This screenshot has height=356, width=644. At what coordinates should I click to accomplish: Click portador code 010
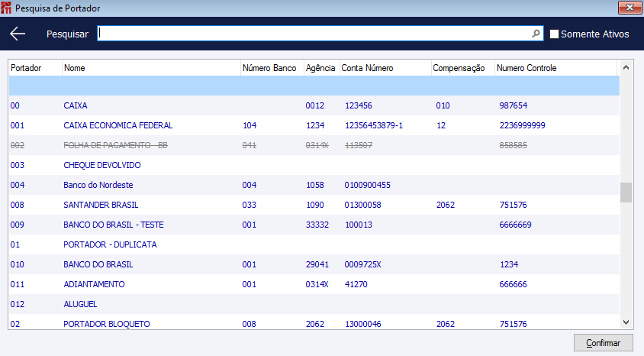click(18, 264)
